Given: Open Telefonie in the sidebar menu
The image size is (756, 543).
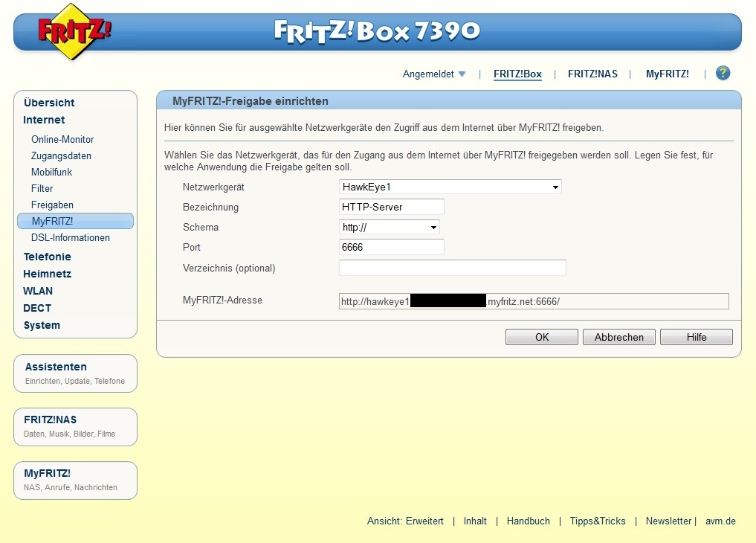Looking at the screenshot, I should pos(48,257).
